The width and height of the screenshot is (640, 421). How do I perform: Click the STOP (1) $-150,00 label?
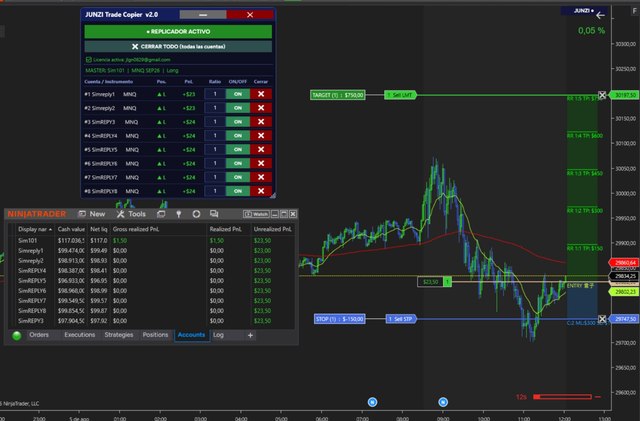pyautogui.click(x=340, y=319)
